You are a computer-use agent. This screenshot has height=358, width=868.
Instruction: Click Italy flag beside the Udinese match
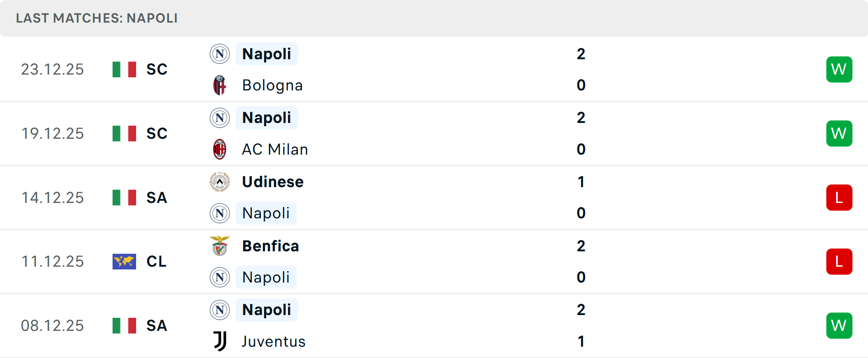pyautogui.click(x=124, y=198)
